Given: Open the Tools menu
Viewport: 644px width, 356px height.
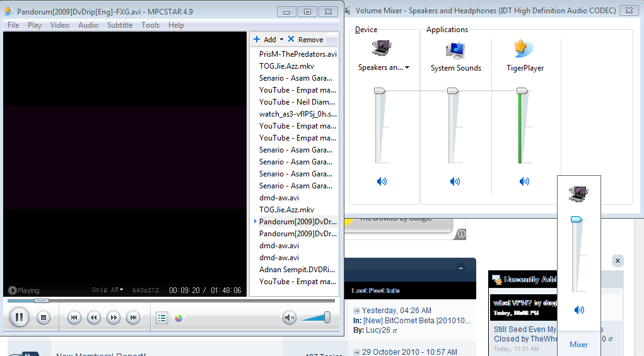Looking at the screenshot, I should [150, 25].
